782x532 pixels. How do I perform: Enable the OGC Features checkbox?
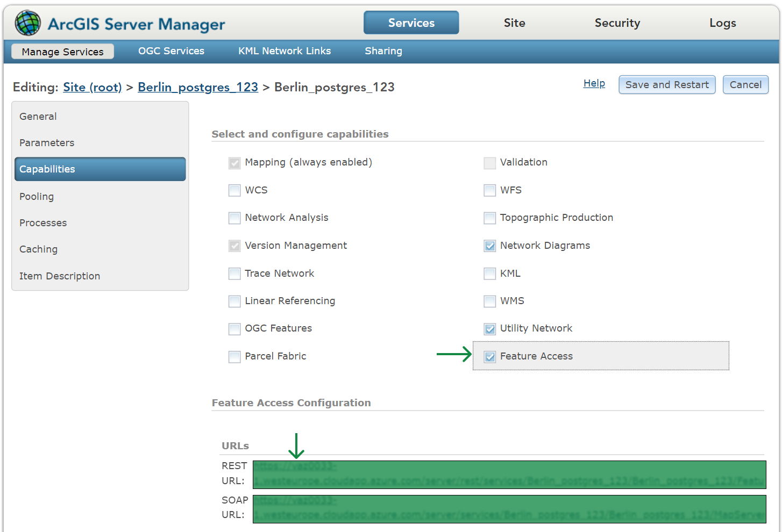coord(234,329)
